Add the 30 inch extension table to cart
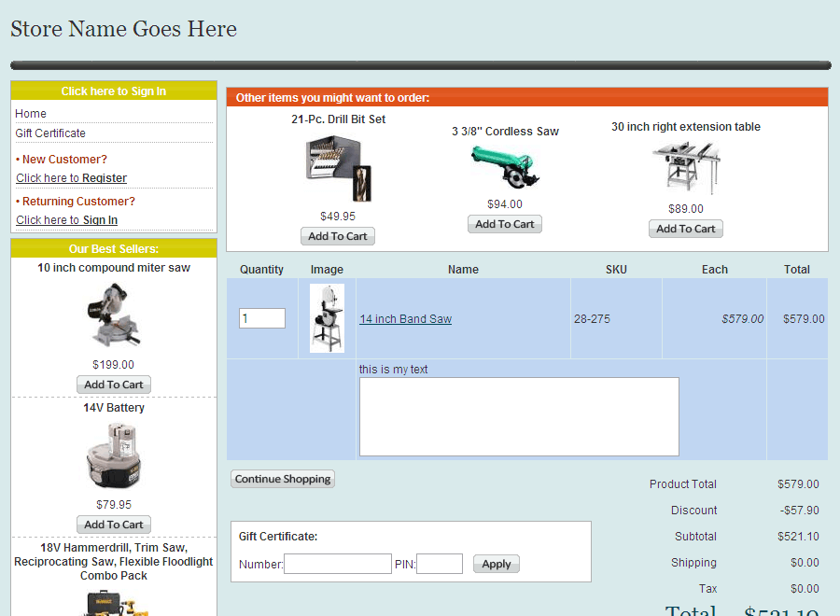The height and width of the screenshot is (616, 840). click(685, 229)
